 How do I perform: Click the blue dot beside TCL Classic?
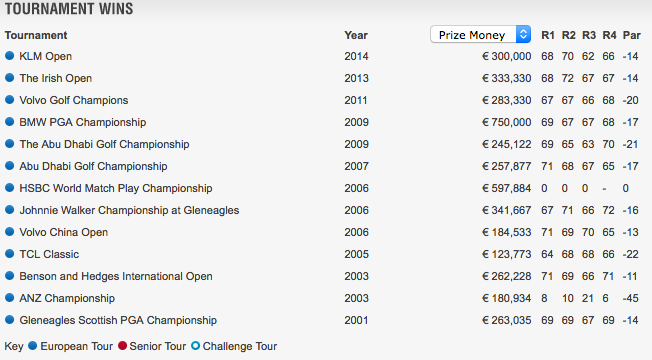point(10,254)
